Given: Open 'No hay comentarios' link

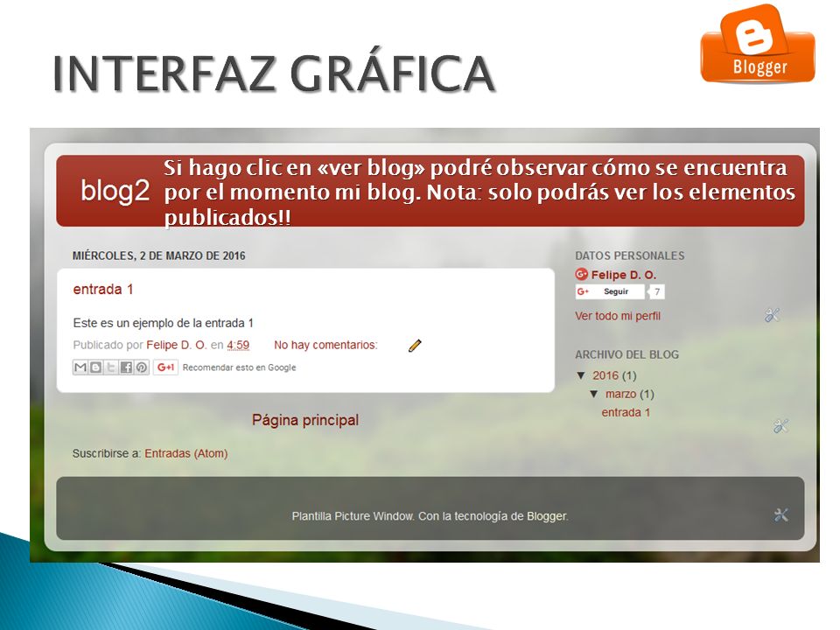Looking at the screenshot, I should click(325, 345).
